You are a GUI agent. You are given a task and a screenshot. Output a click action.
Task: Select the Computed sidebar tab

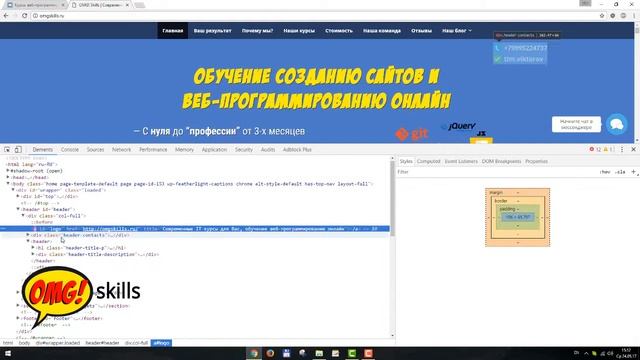tap(429, 161)
